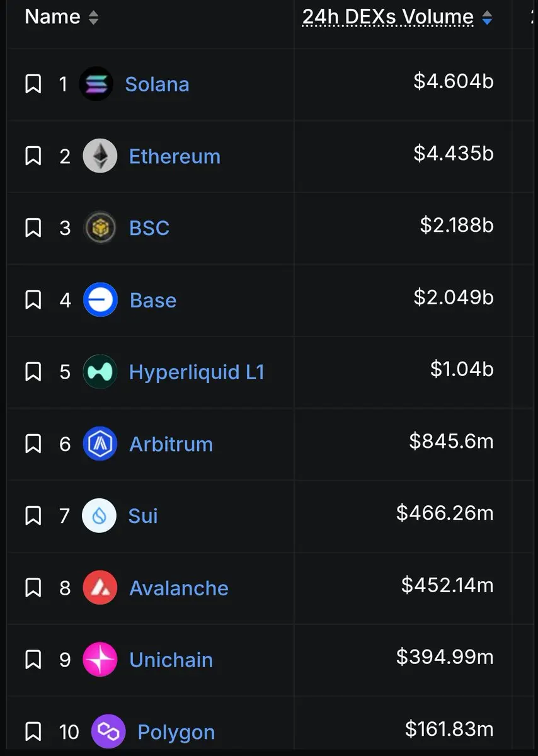Click the BSC chain logo icon
The width and height of the screenshot is (538, 756).
[x=100, y=228]
